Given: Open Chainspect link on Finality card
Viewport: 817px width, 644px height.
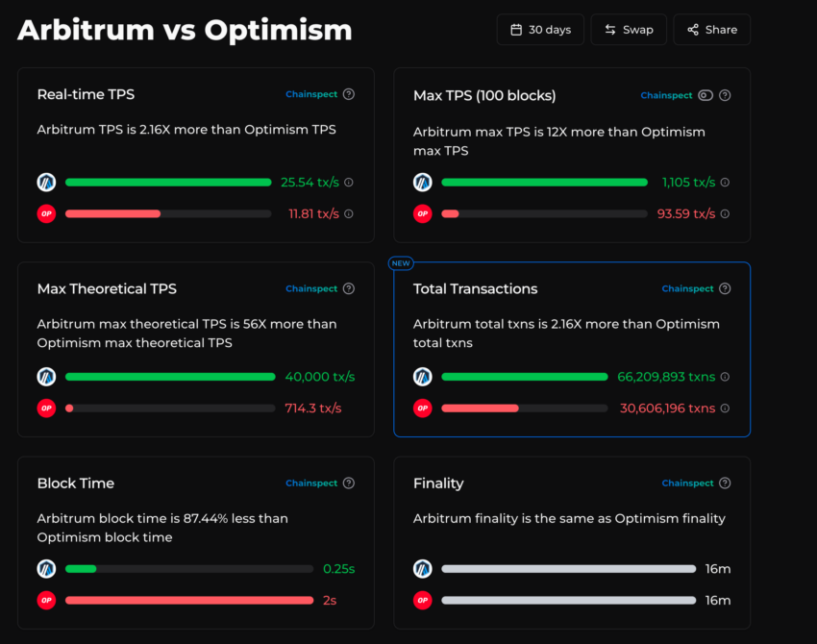Looking at the screenshot, I should click(x=688, y=483).
